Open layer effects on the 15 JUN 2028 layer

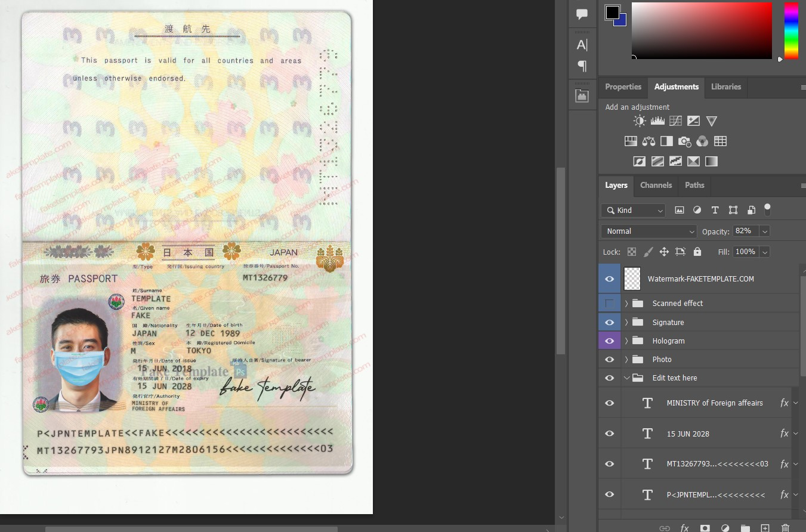(784, 434)
